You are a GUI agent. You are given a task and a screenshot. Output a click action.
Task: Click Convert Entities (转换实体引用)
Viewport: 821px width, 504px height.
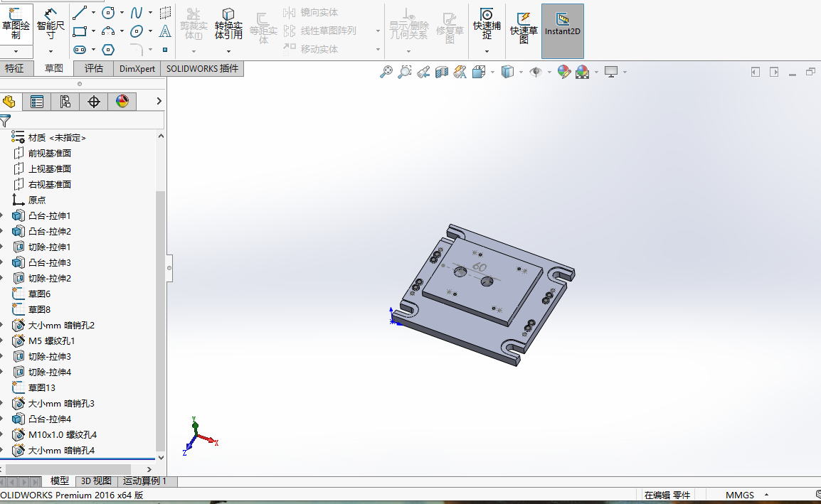pos(228,24)
